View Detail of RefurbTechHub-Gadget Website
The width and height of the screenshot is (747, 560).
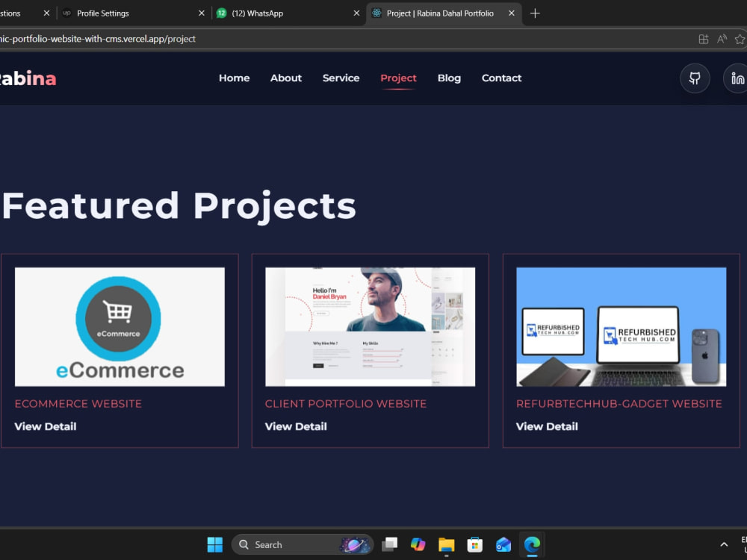click(547, 426)
